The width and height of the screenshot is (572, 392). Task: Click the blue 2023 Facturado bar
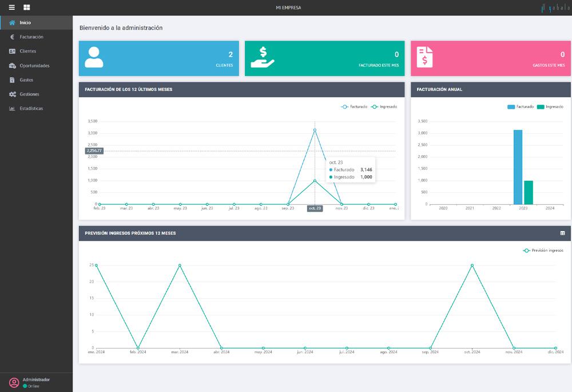[x=518, y=167]
